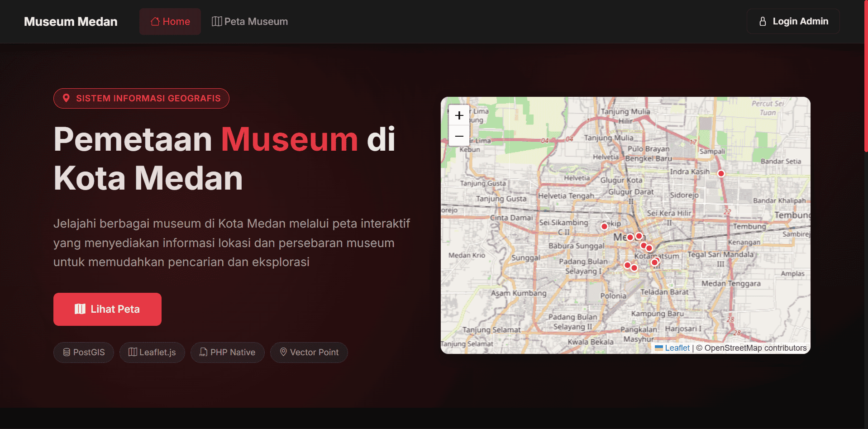This screenshot has height=429, width=868.
Task: Open the Peta Museum nav tab
Action: click(250, 22)
